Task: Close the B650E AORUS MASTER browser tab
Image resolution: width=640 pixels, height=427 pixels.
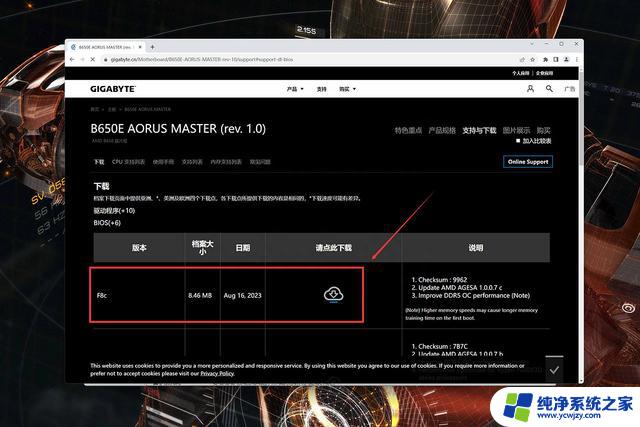Action: pos(140,47)
